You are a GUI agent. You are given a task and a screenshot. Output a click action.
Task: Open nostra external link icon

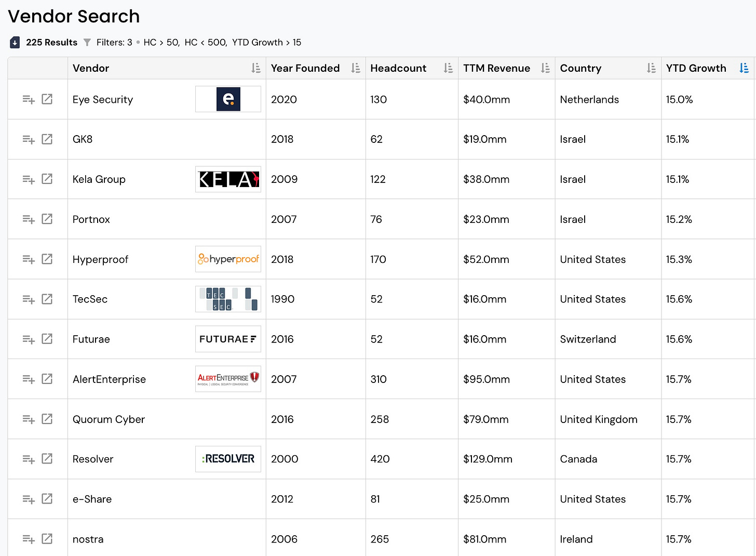[47, 539]
